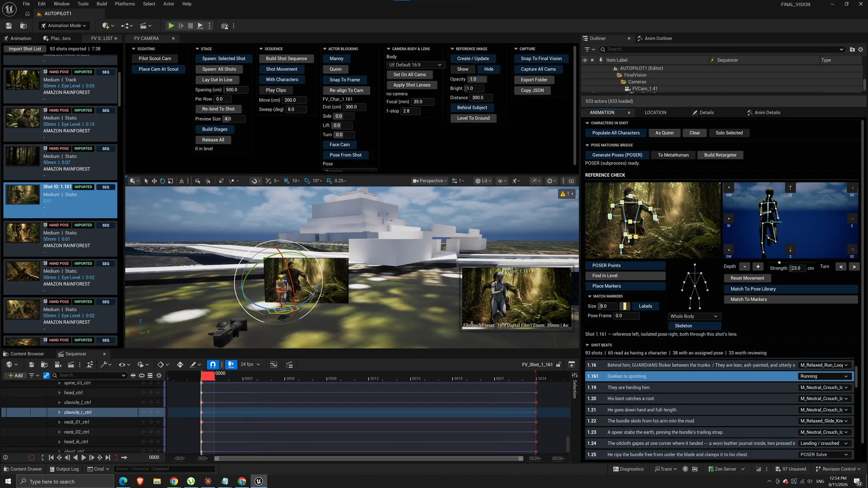Click Snap To Final Vision button
The height and width of the screenshot is (488, 868).
point(541,59)
